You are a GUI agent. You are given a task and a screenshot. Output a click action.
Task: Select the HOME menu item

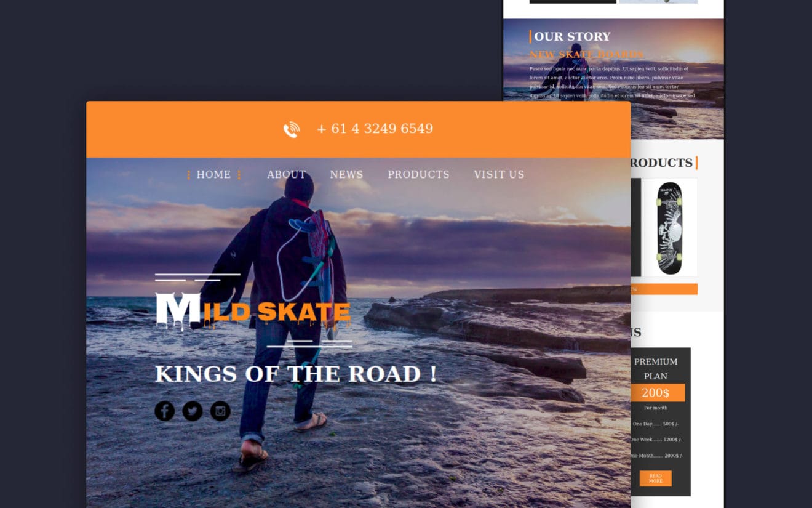coord(213,175)
